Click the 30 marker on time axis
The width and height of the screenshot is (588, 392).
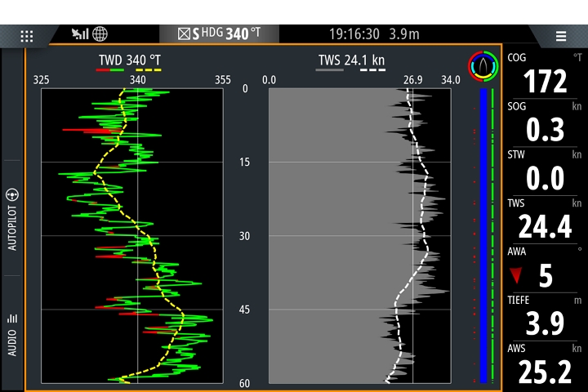click(245, 236)
